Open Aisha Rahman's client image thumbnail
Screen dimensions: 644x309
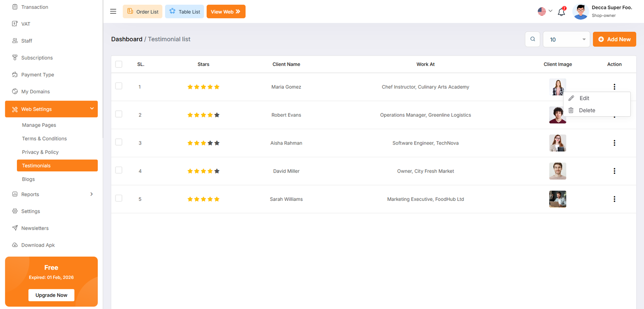click(557, 143)
